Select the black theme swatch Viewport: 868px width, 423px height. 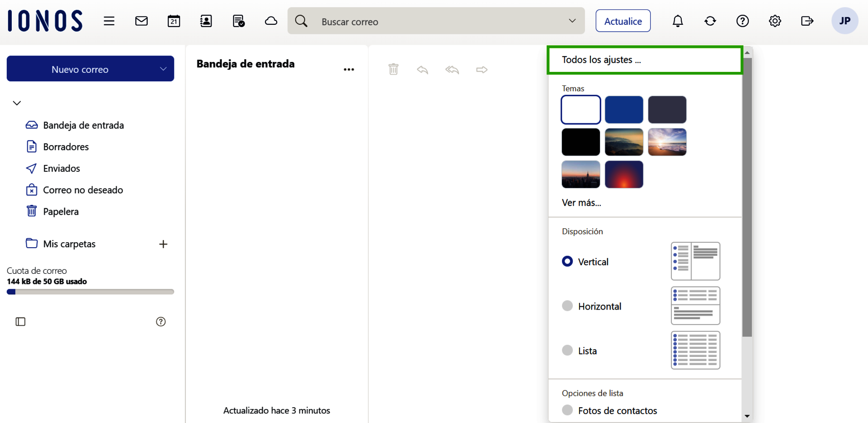coord(581,142)
